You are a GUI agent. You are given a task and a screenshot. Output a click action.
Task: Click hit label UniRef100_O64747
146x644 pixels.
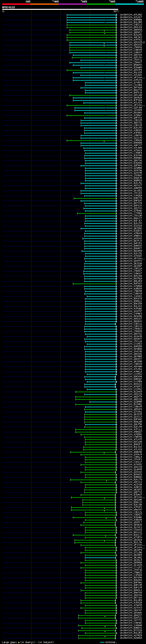point(131,610)
